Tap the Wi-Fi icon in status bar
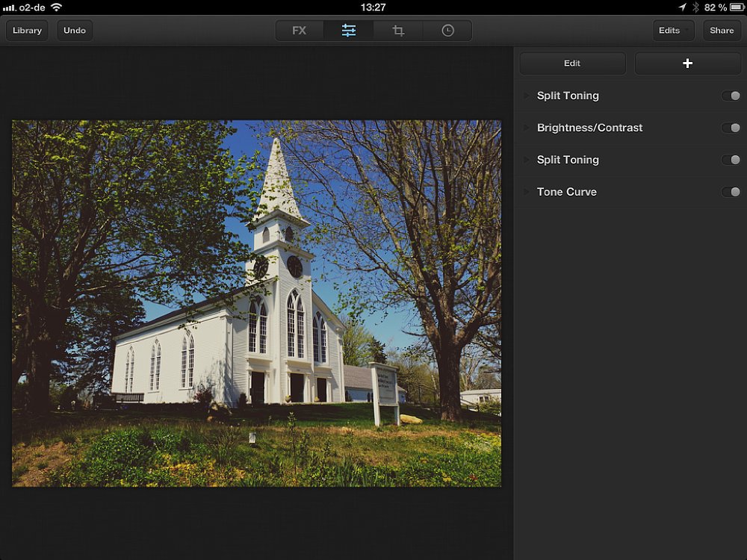 pos(56,7)
